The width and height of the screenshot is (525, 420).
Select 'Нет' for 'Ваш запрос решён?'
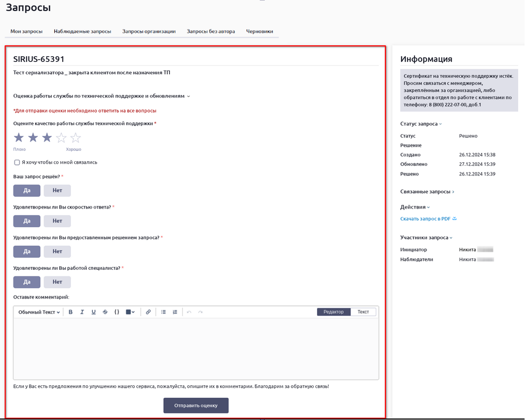[57, 191]
